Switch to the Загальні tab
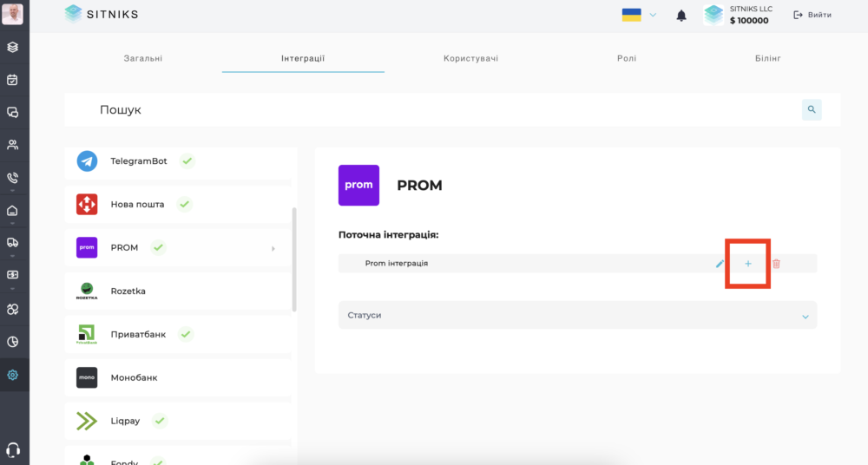 [143, 58]
